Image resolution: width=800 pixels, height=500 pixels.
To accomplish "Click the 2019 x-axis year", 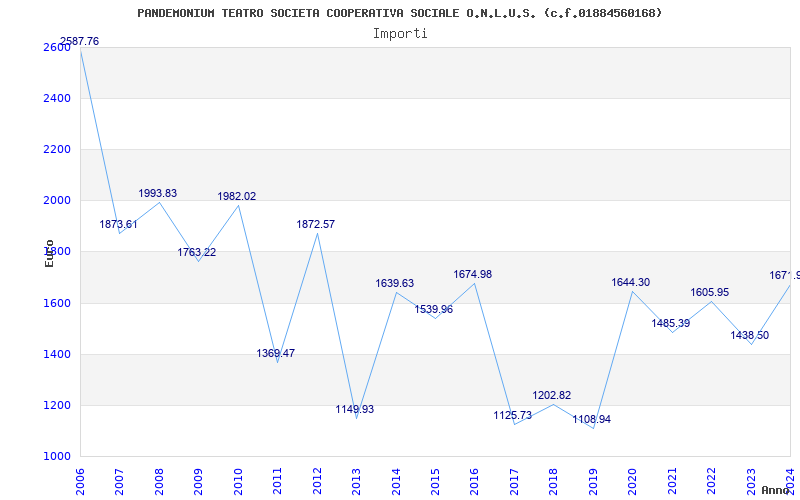I will coord(593,481).
